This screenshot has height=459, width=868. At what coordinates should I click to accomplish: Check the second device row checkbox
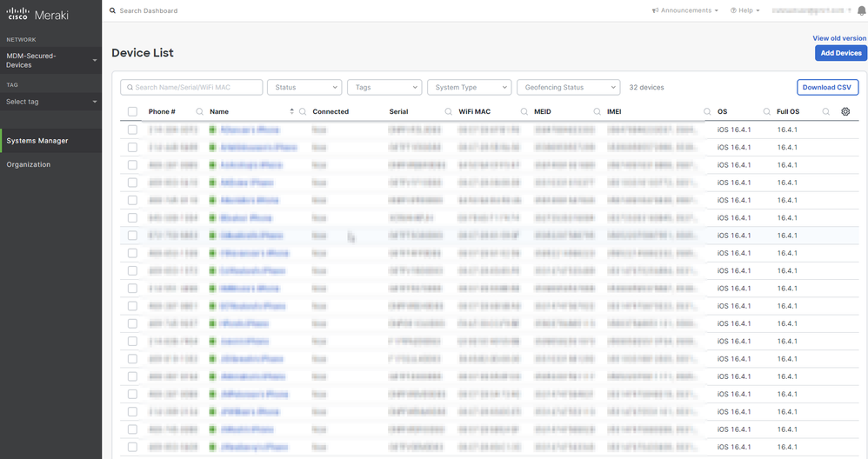[132, 147]
